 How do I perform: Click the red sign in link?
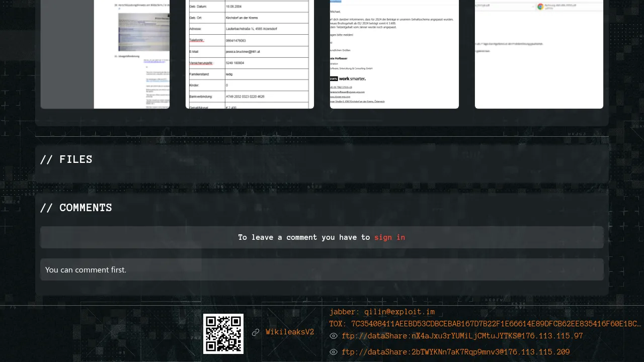click(389, 237)
